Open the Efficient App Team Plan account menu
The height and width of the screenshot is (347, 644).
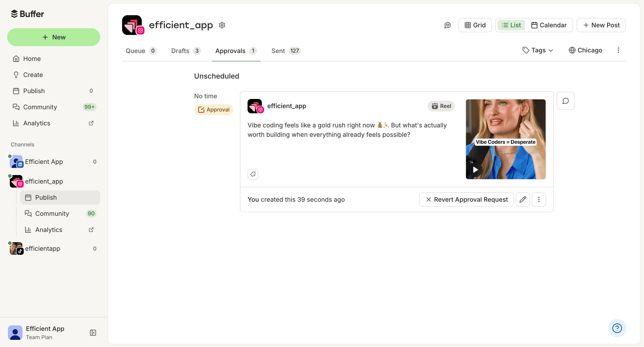coord(36,333)
